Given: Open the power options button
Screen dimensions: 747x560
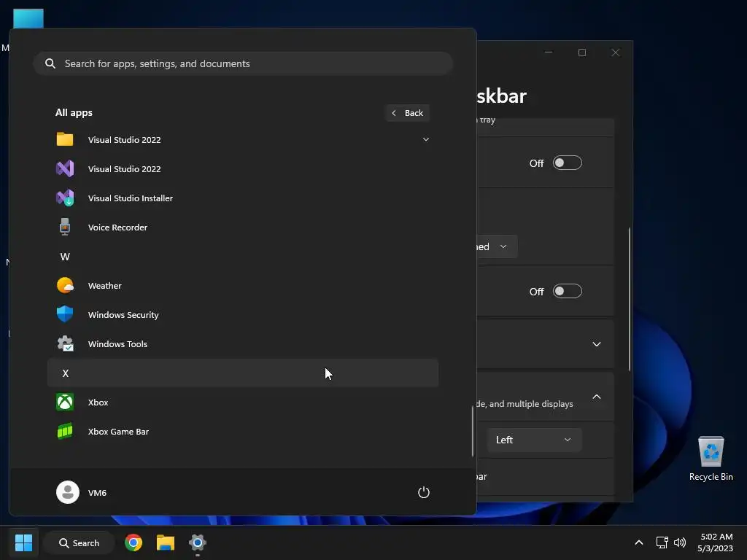Looking at the screenshot, I should tap(424, 492).
